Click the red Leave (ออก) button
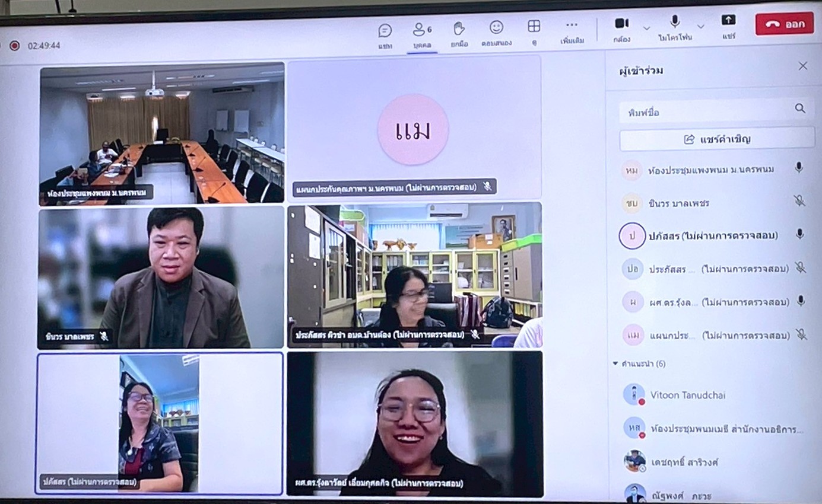This screenshot has height=504, width=822. tap(784, 24)
